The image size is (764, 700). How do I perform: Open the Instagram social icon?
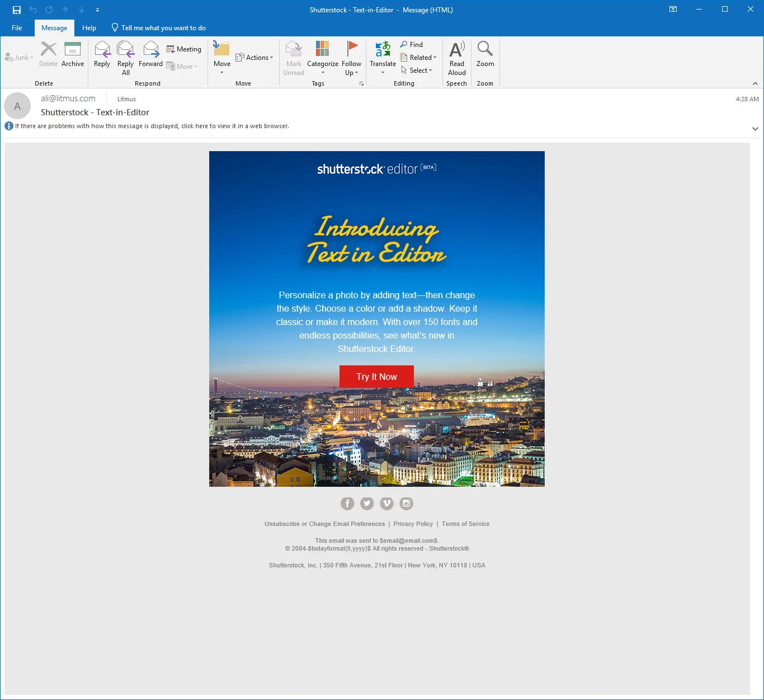click(406, 504)
